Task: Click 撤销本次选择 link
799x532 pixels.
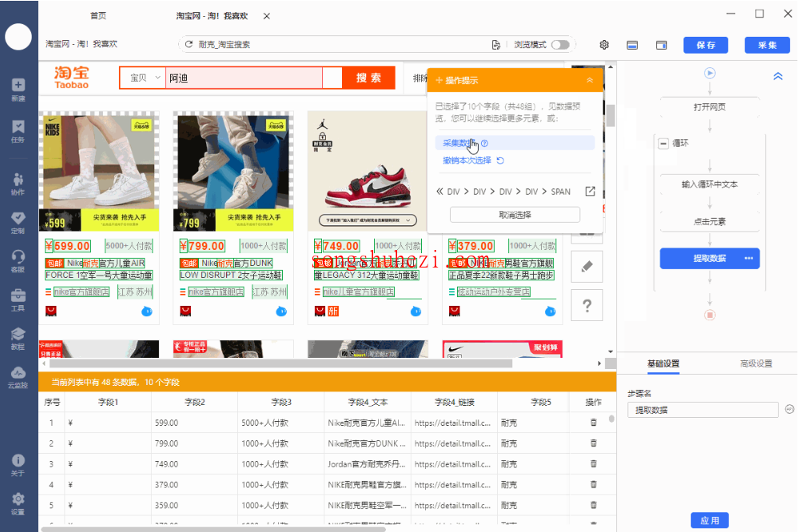Action: [467, 160]
